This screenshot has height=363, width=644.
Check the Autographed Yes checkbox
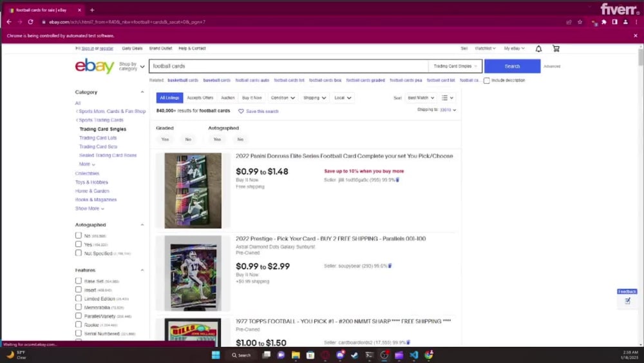(x=79, y=244)
